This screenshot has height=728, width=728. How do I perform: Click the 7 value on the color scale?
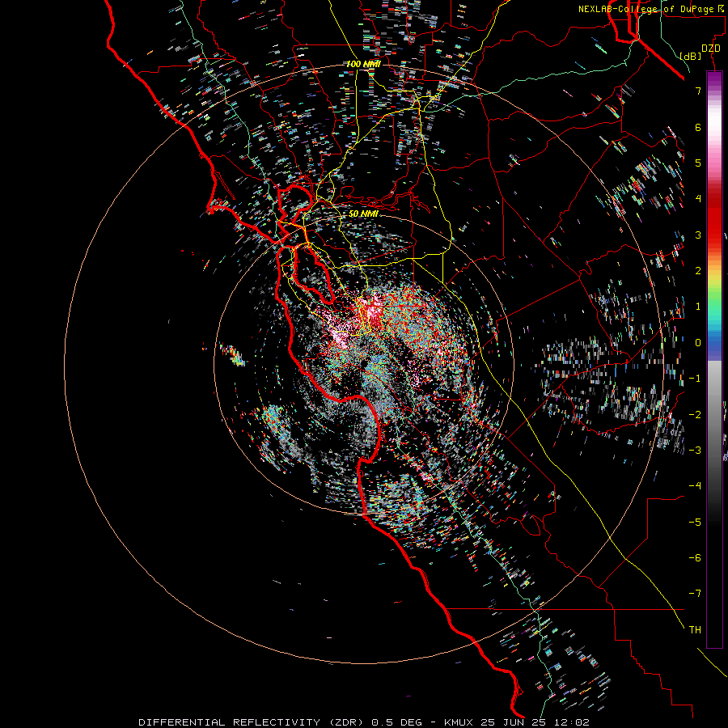pyautogui.click(x=698, y=91)
